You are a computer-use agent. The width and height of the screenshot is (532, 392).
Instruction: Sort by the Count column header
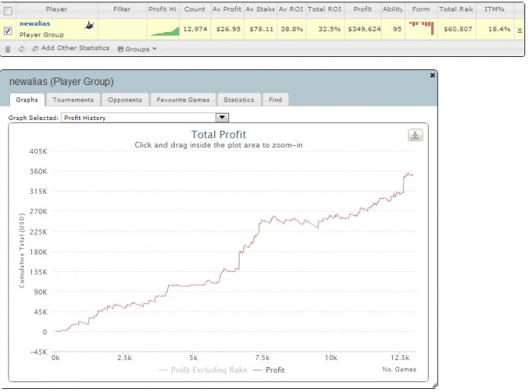tap(195, 9)
